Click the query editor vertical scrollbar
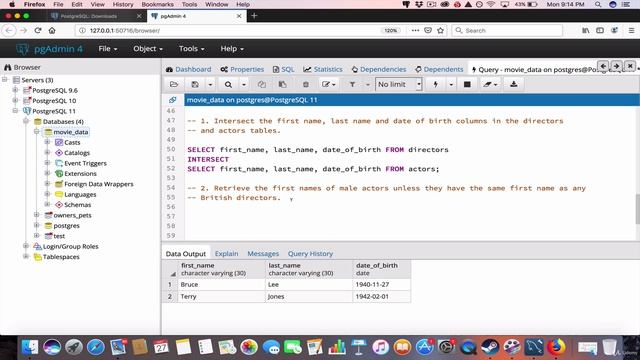640x360 pixels. click(x=637, y=209)
